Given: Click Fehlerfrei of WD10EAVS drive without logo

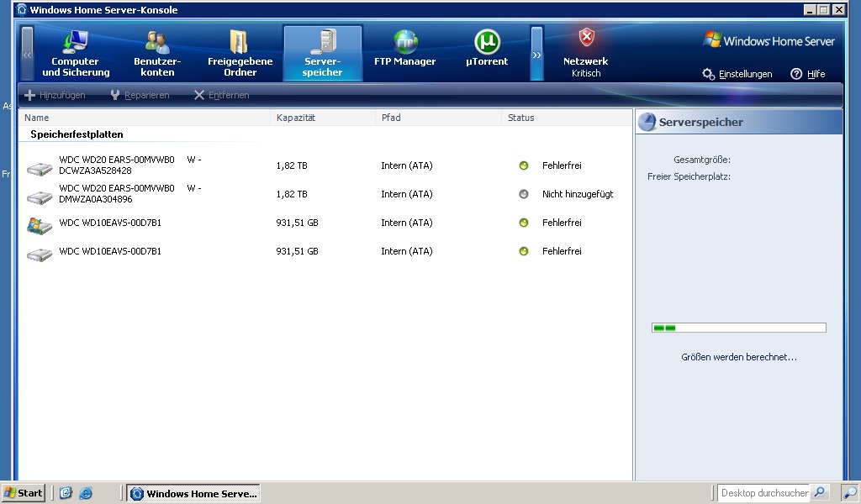Looking at the screenshot, I should [562, 251].
